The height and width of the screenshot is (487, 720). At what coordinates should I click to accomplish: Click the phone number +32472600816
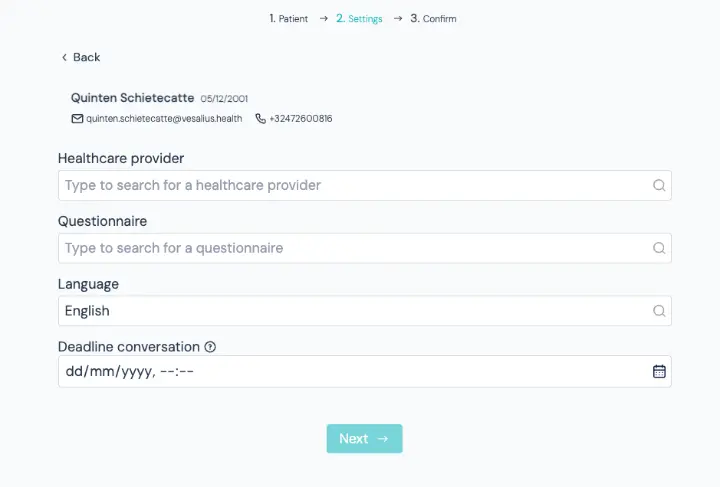click(301, 119)
